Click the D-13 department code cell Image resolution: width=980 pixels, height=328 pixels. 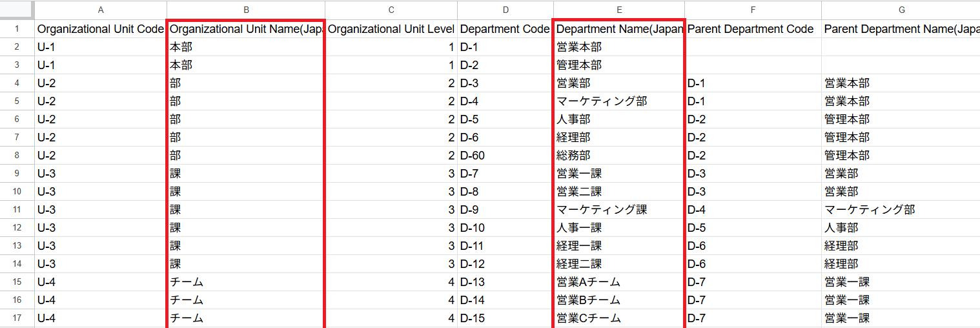click(x=505, y=282)
